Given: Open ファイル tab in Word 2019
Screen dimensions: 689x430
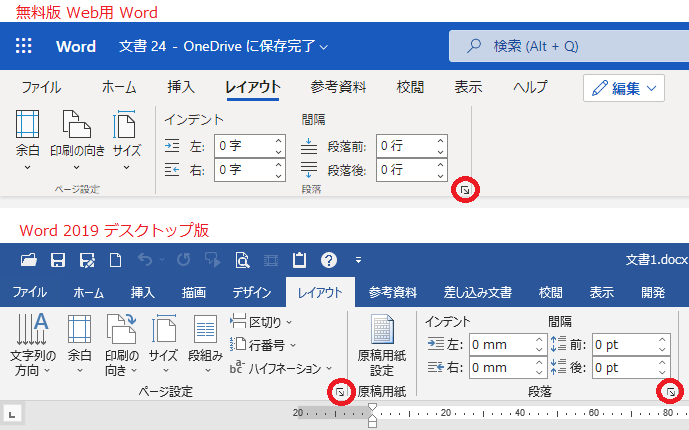Looking at the screenshot, I should click(x=29, y=292).
